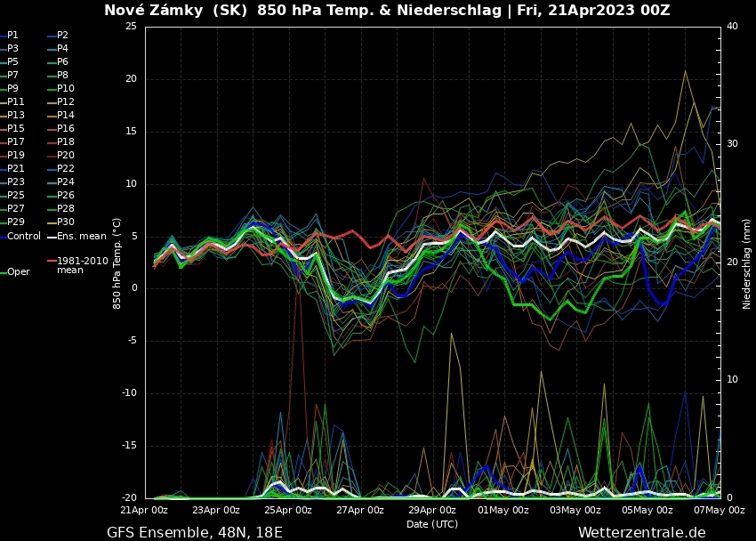Screen dimensions: 756x541
Task: Click the red 1981-2010 mean line swatch
Action: click(x=52, y=262)
